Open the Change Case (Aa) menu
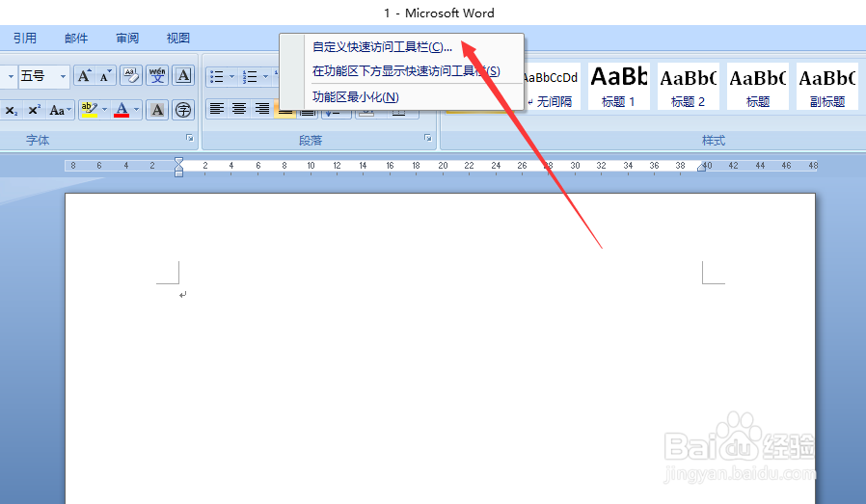This screenshot has width=866, height=504. coord(60,110)
